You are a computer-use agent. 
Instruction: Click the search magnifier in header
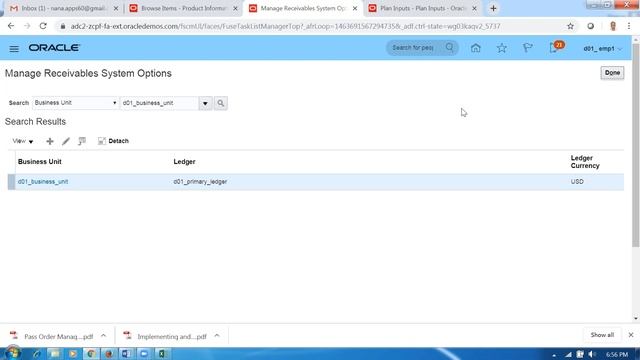click(449, 47)
